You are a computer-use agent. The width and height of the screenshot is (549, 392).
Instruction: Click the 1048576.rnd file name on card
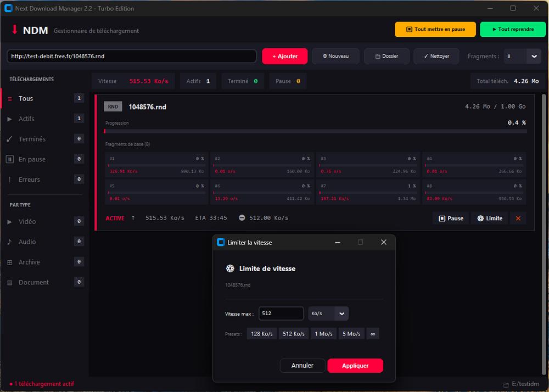[x=147, y=107]
